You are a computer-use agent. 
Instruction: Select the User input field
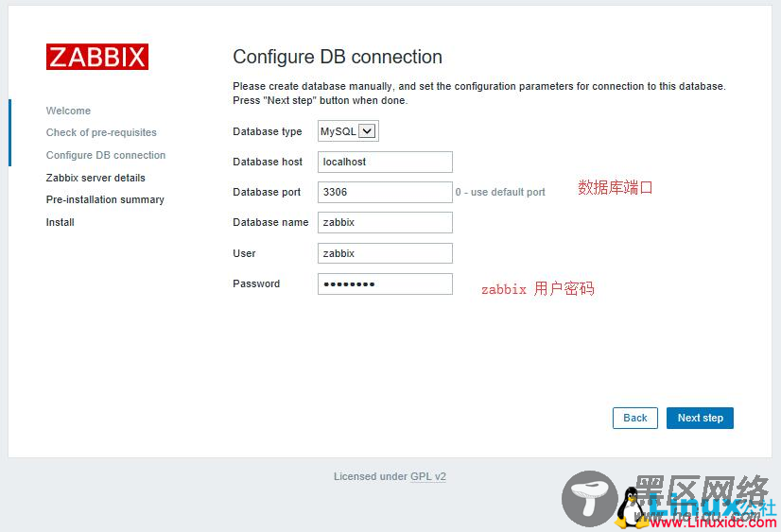385,253
